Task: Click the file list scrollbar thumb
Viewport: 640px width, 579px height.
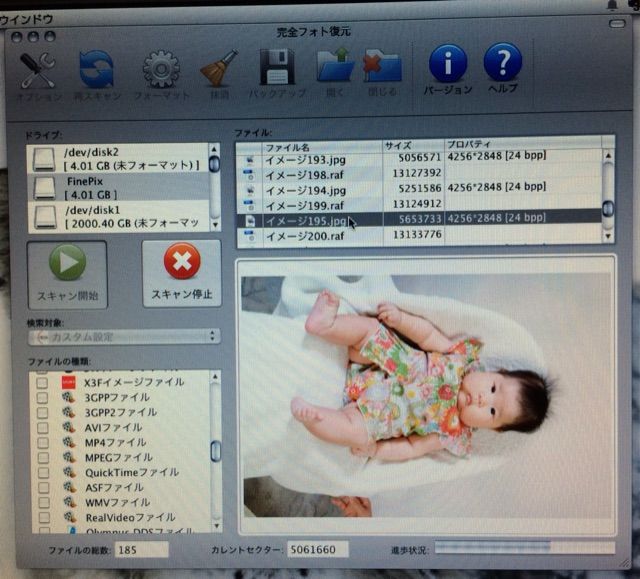Action: (x=608, y=209)
